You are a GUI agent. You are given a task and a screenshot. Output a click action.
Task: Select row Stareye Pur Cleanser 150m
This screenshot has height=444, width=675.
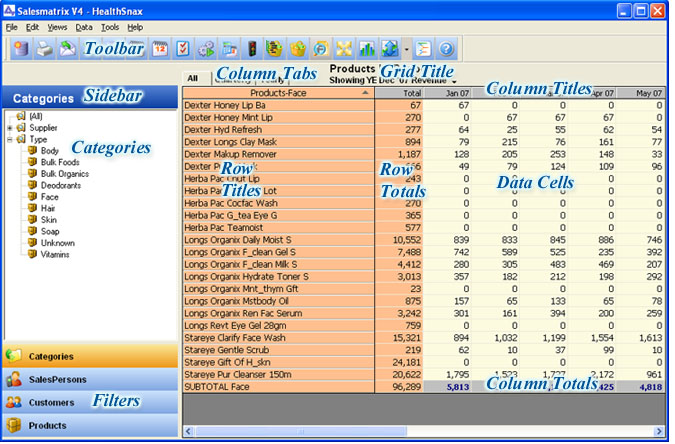tap(278, 375)
